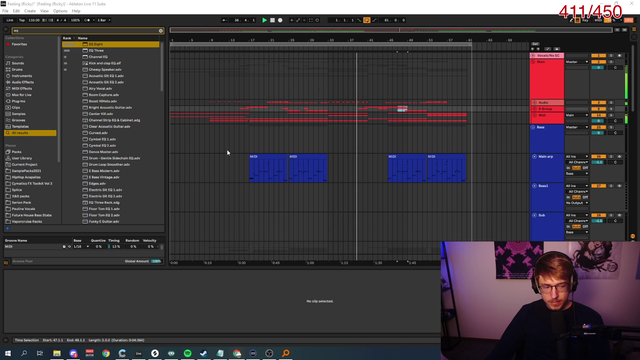The height and width of the screenshot is (360, 640).
Task: Open the 1 Bar quantization menu
Action: [x=104, y=20]
